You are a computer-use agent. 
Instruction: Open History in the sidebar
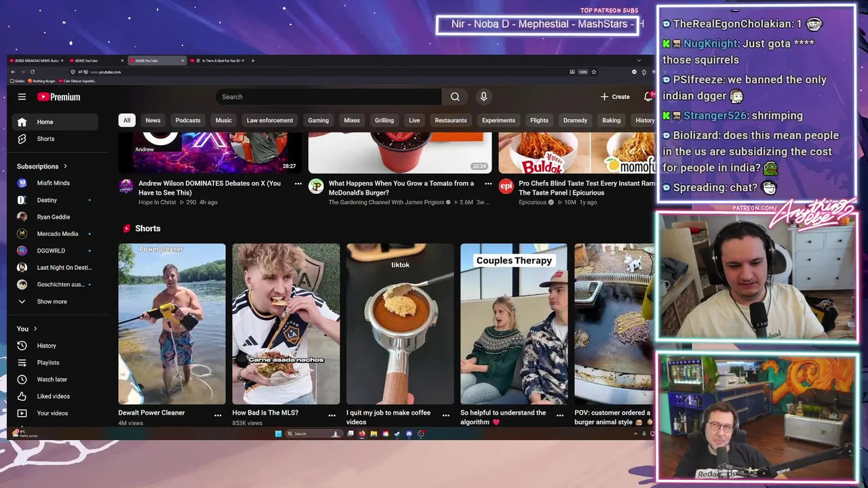tap(55, 346)
